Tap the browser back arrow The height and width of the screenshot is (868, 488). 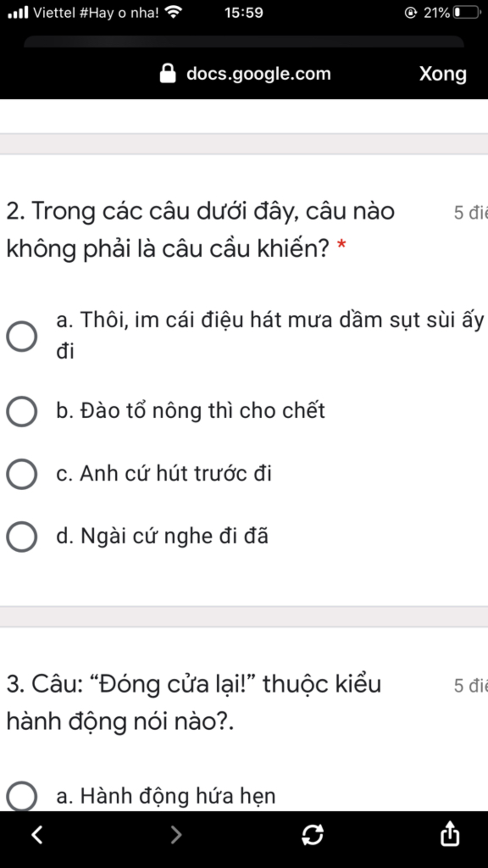[x=37, y=835]
